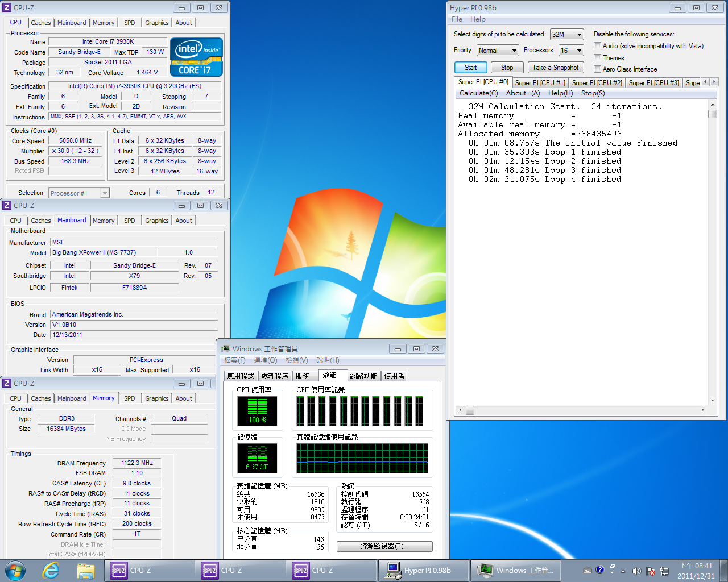Click the Start button in Hyper PI
Image resolution: width=728 pixels, height=582 pixels.
[x=471, y=68]
